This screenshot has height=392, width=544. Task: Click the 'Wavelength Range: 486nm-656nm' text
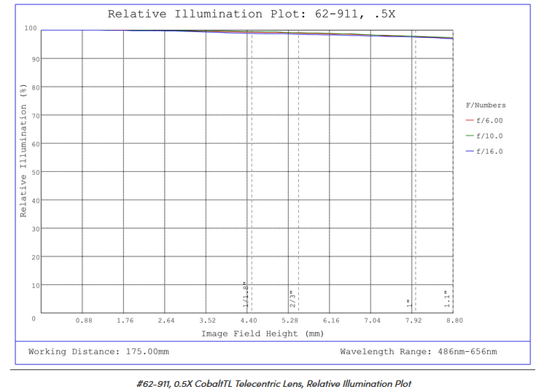[x=419, y=352]
